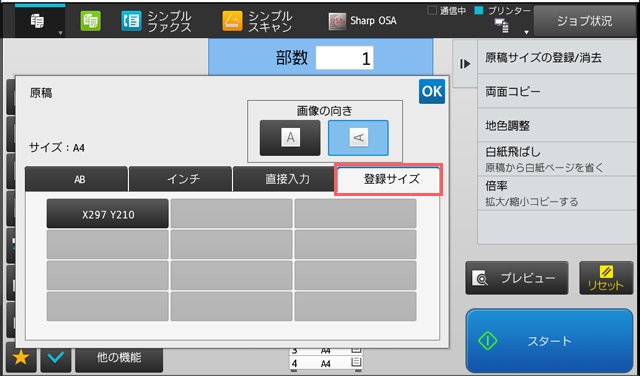Tap the blue checkmark icon

pyautogui.click(x=56, y=358)
